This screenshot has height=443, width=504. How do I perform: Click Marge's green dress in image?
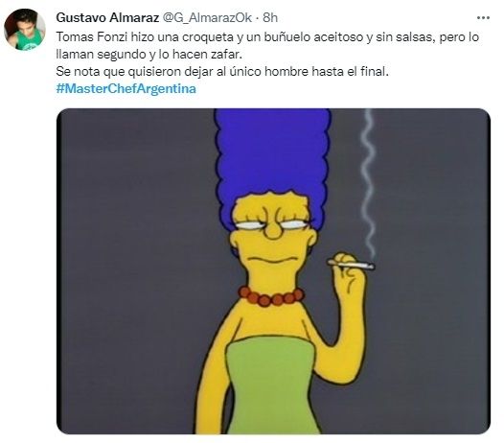[x=271, y=386]
